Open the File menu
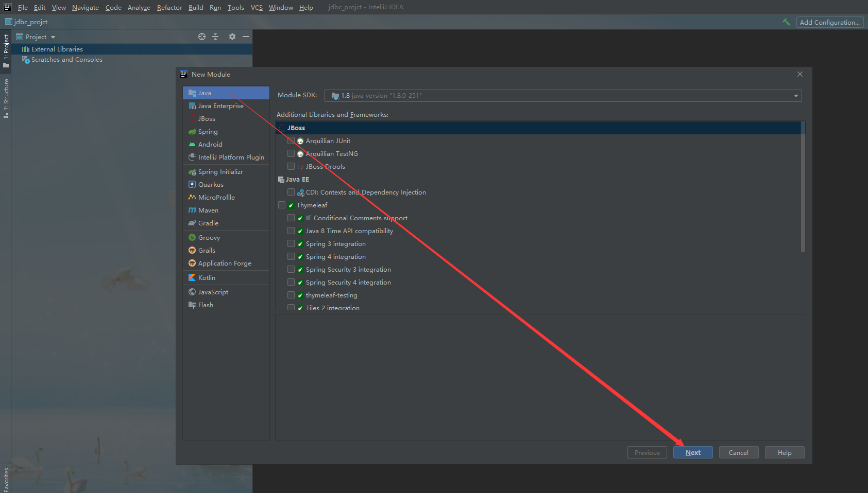868x493 pixels. (23, 7)
